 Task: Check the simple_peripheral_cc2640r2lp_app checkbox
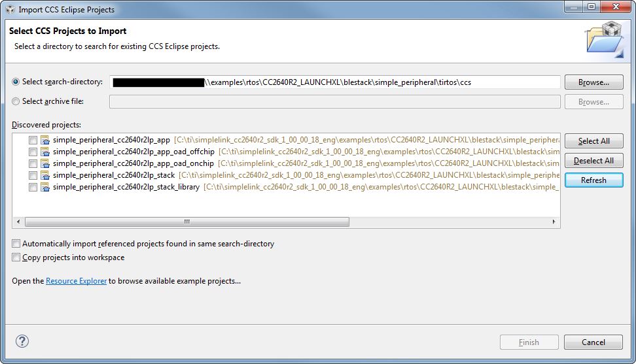pos(33,140)
